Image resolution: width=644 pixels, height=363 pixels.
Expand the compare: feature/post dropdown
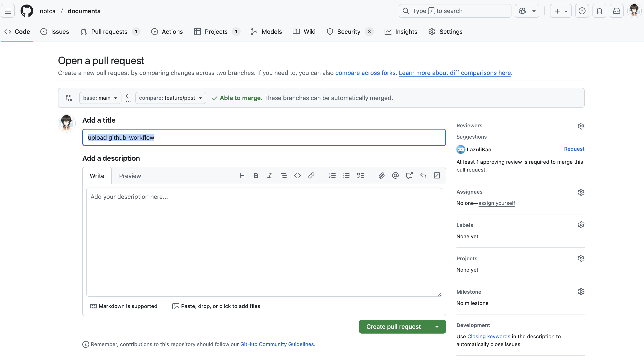(x=170, y=98)
